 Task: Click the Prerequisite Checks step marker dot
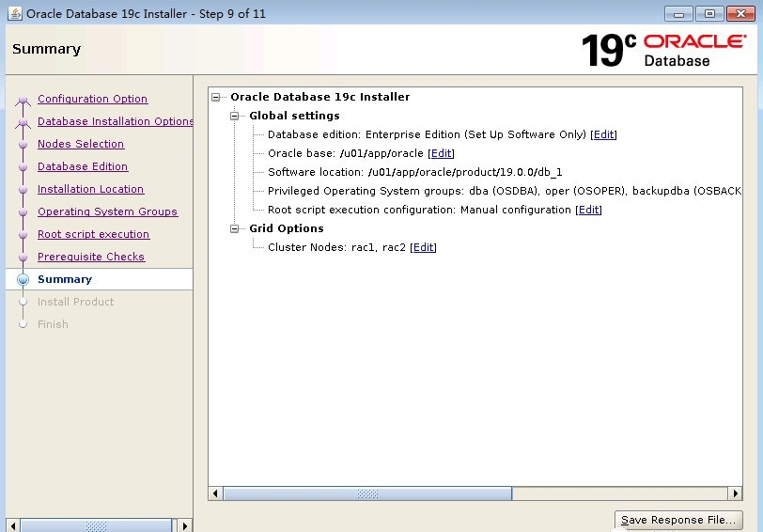[x=23, y=257]
